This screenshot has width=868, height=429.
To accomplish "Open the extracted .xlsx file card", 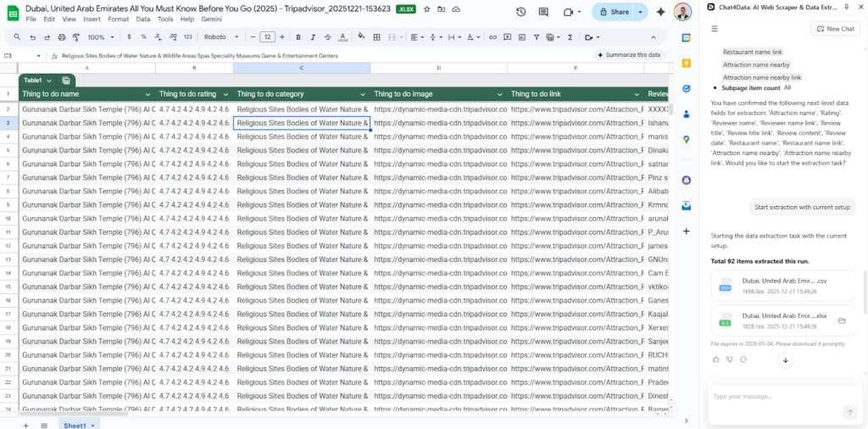I will click(783, 320).
